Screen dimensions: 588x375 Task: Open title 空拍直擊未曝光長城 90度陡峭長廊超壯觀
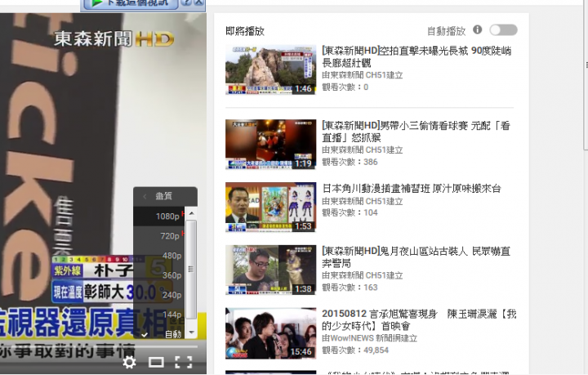(416, 56)
